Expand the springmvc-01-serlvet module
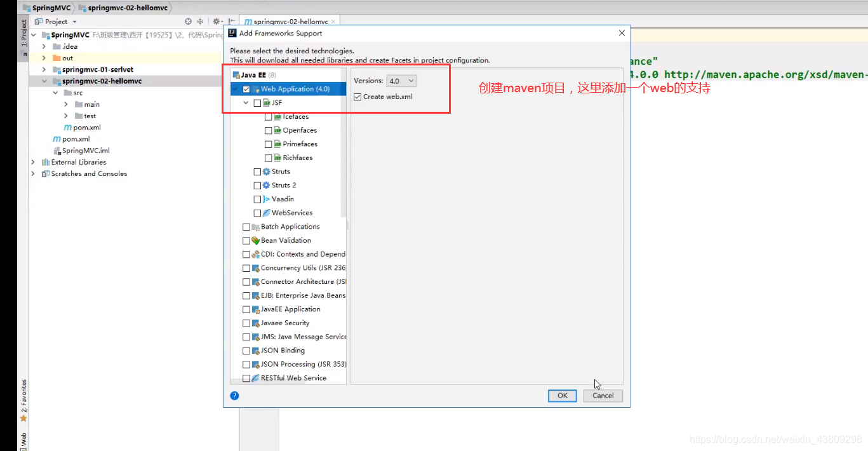 click(44, 69)
